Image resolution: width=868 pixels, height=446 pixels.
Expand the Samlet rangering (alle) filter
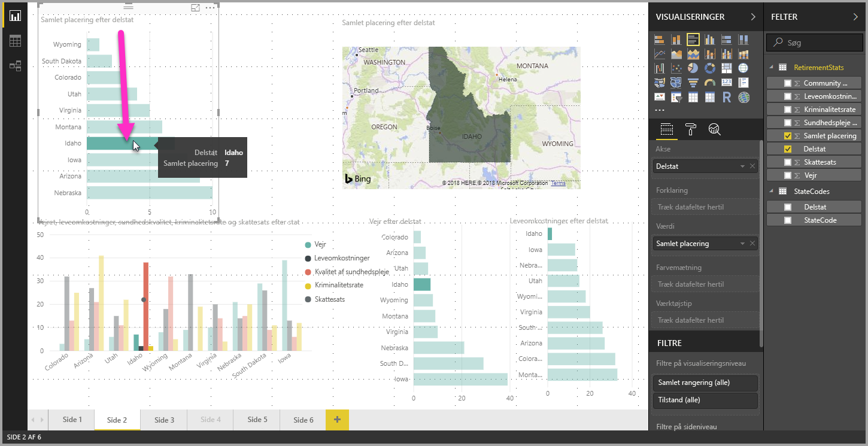coord(705,383)
